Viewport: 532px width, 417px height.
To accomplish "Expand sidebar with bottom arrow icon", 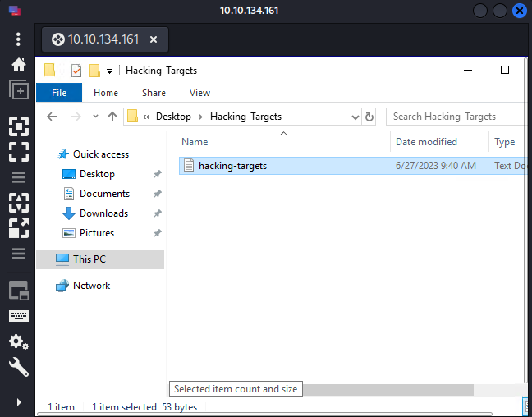I will [19, 402].
